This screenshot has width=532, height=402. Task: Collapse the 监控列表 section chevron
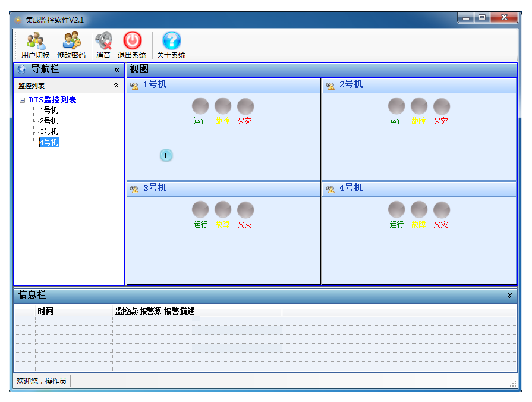point(117,86)
